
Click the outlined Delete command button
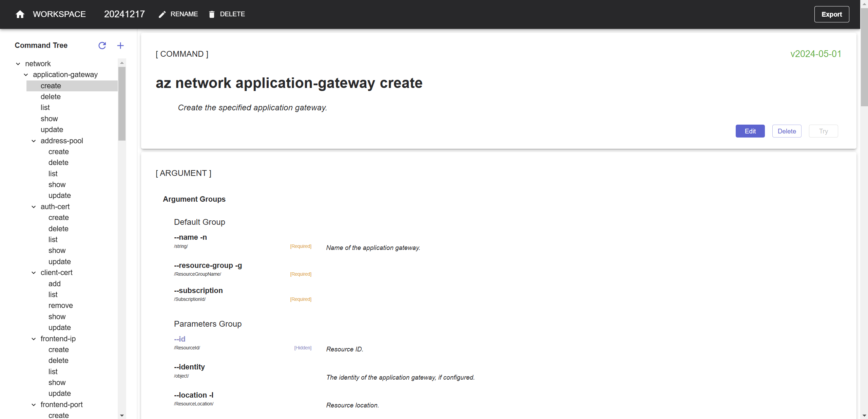(x=787, y=131)
